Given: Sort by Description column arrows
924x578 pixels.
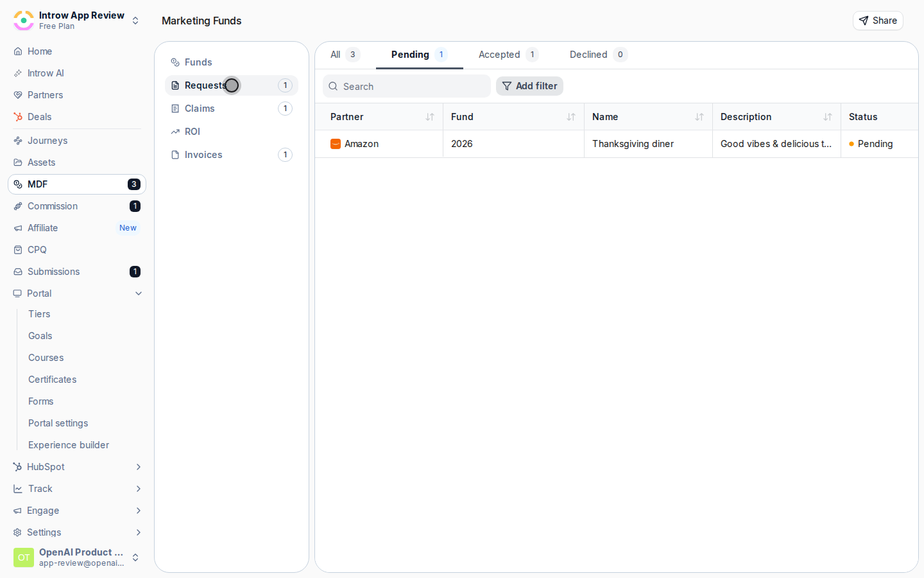Looking at the screenshot, I should 828,117.
